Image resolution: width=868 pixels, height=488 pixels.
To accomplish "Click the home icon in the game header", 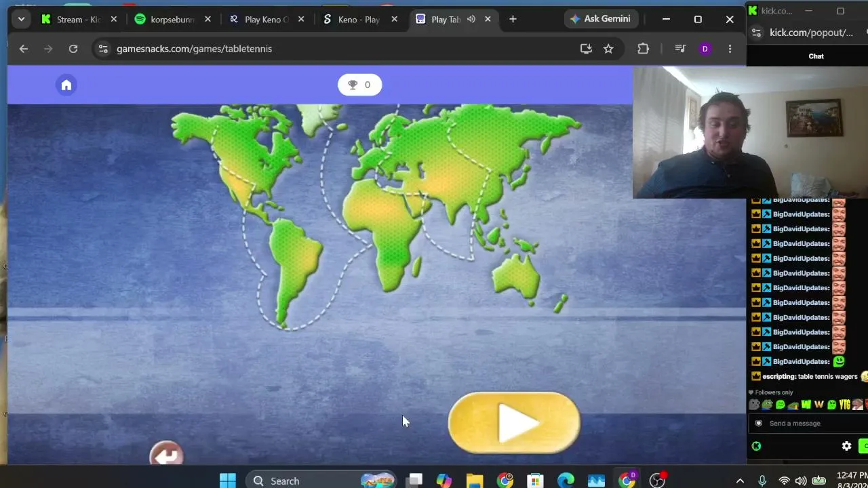I will [x=66, y=85].
